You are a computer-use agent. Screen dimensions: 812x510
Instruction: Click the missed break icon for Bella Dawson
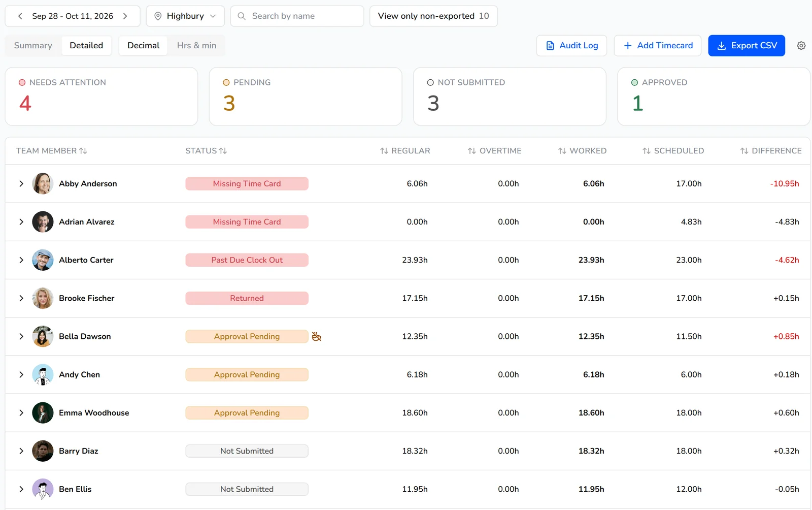click(x=317, y=336)
